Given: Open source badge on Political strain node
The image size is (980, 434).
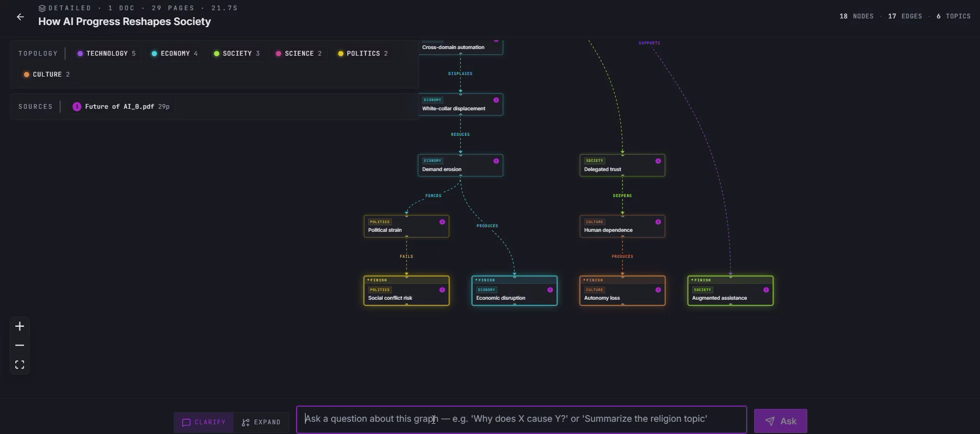Looking at the screenshot, I should click(x=442, y=222).
